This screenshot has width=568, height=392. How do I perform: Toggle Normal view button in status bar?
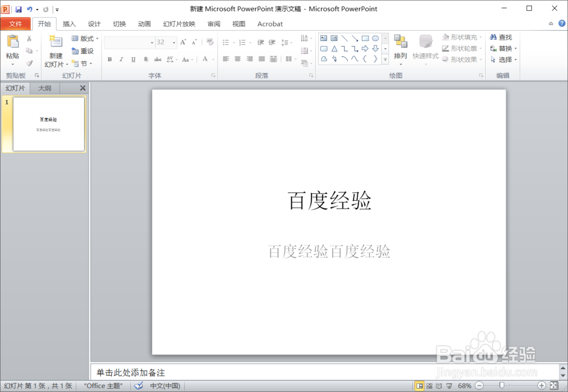[420, 386]
